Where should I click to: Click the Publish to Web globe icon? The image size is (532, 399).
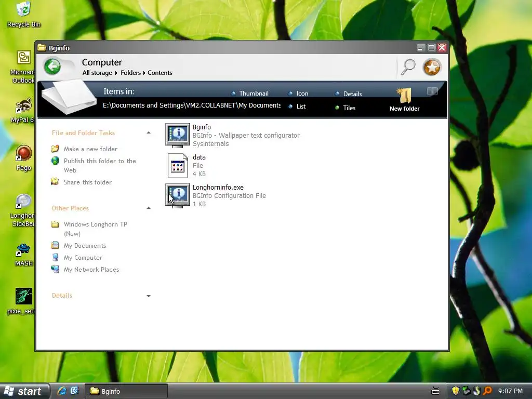pos(55,161)
